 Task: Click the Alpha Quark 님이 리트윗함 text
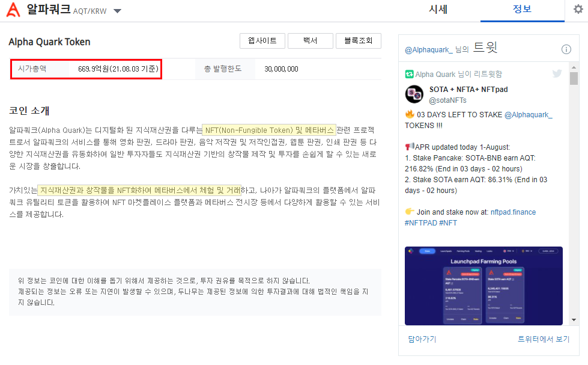[x=459, y=74]
